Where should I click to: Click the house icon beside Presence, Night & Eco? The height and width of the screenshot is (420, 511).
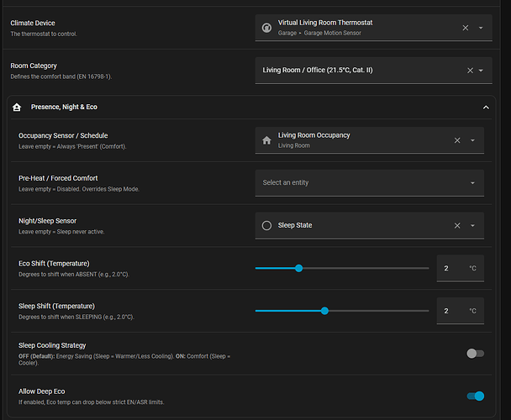point(17,108)
